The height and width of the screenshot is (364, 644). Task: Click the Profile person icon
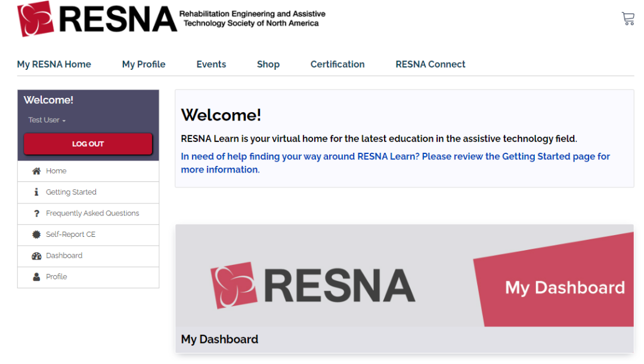tap(36, 277)
